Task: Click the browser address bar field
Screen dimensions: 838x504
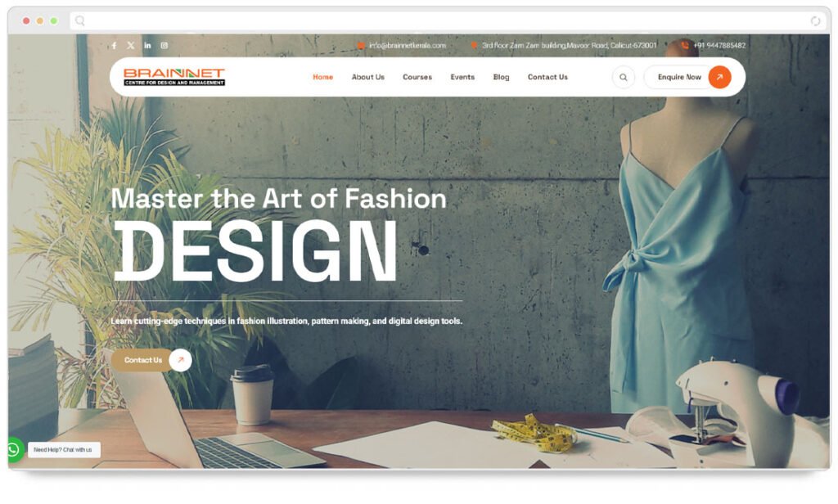Action: pyautogui.click(x=448, y=20)
